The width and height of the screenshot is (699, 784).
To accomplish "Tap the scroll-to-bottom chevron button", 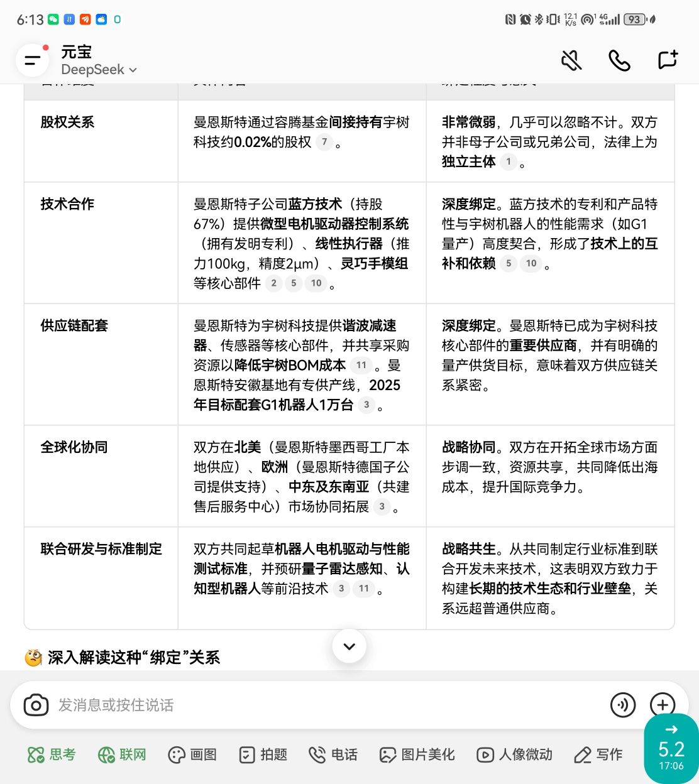I will [349, 646].
